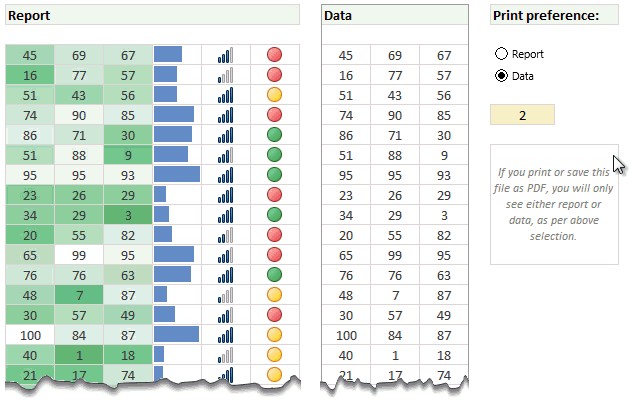Screen dimensions: 640x400
Task: Click the blue data bar in row starting 95
Action: [176, 174]
